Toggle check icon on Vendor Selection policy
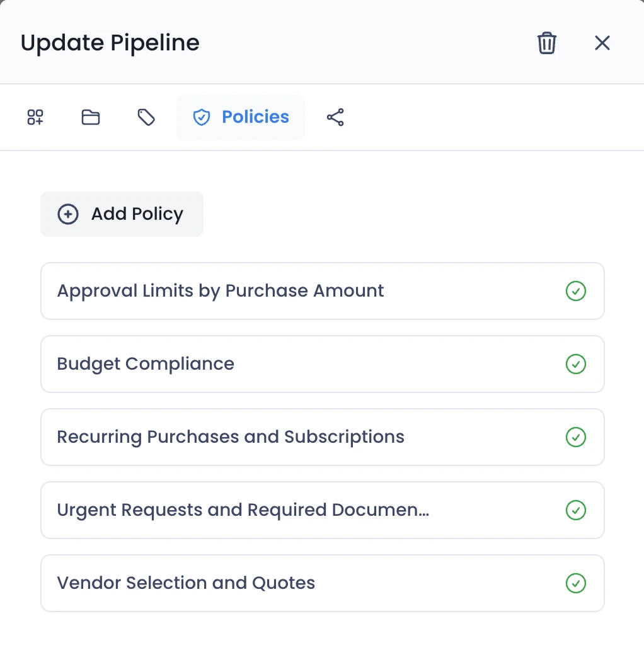This screenshot has width=644, height=655. [x=576, y=583]
